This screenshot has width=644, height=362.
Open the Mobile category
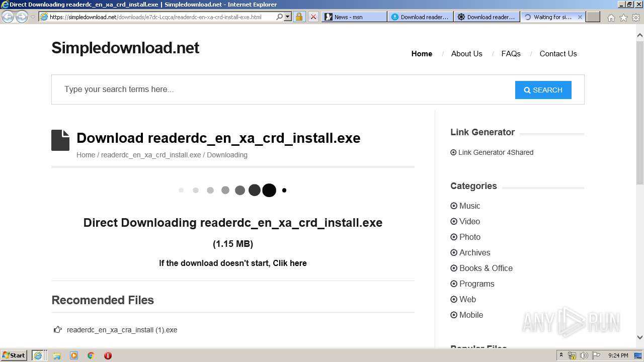471,315
